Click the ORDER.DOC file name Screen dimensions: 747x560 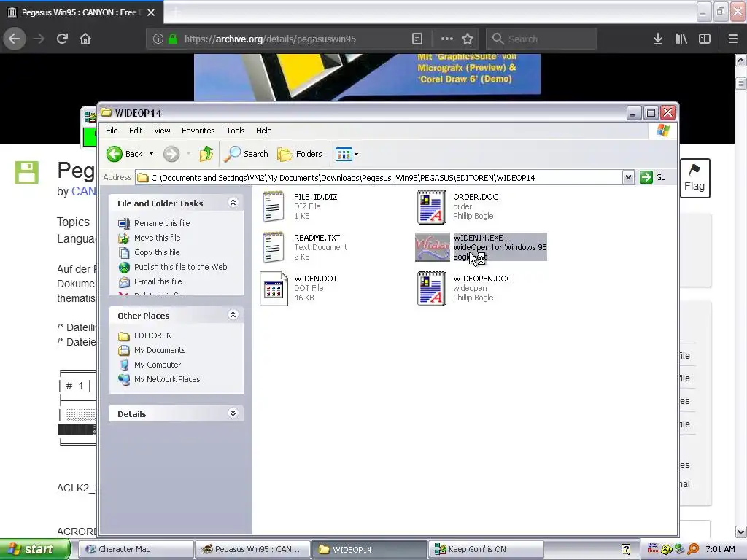point(475,197)
